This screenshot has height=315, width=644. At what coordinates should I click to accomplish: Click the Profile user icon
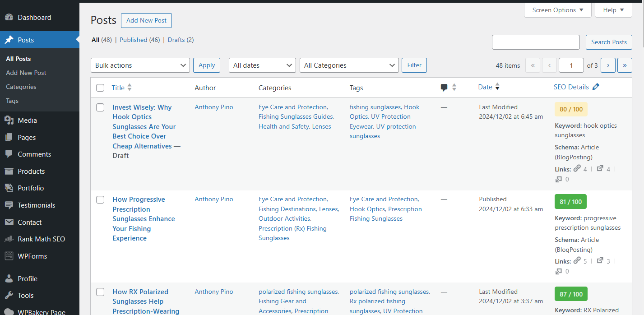[9, 279]
